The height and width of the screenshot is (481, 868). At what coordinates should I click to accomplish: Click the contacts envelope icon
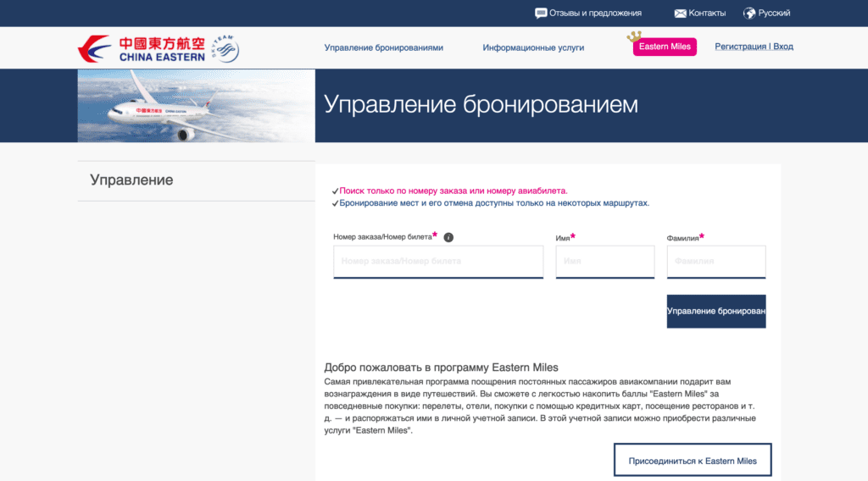click(681, 14)
